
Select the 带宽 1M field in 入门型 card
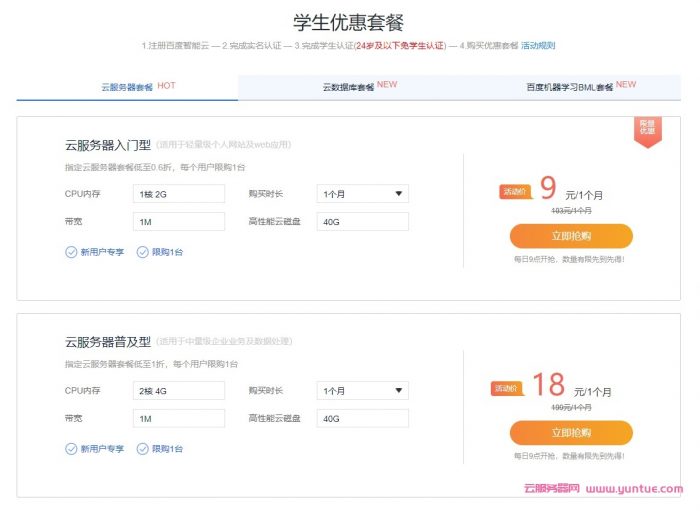(x=179, y=221)
